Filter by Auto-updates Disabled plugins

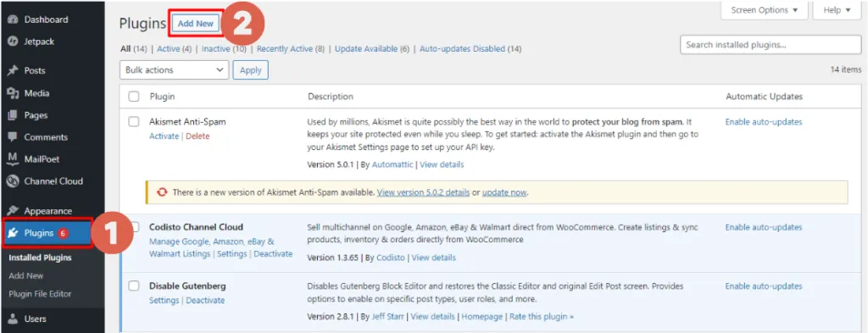click(x=470, y=48)
